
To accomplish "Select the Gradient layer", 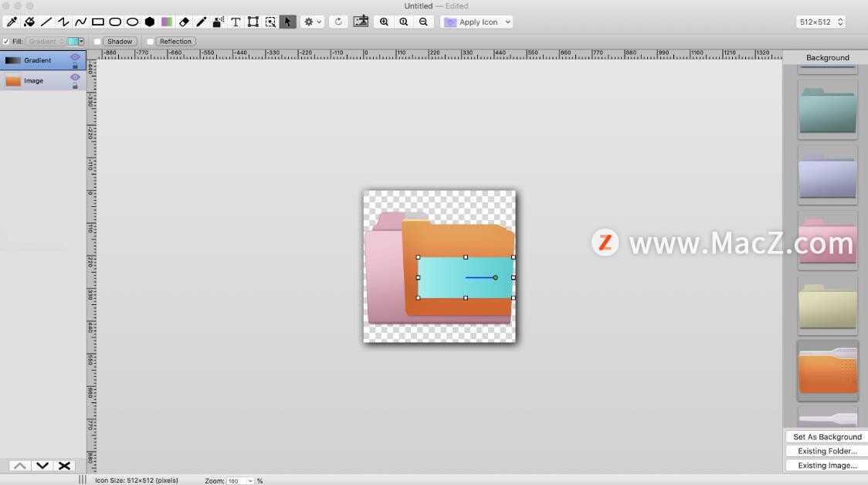I will click(42, 60).
